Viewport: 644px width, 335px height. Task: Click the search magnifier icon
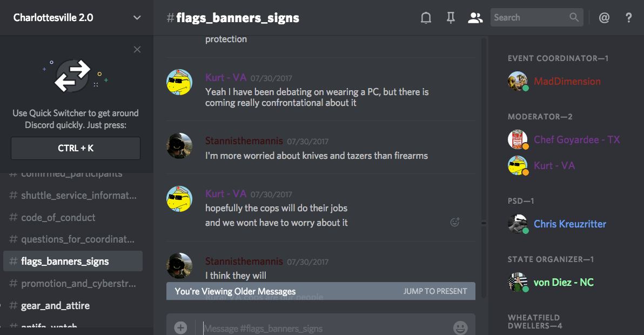[x=574, y=17]
